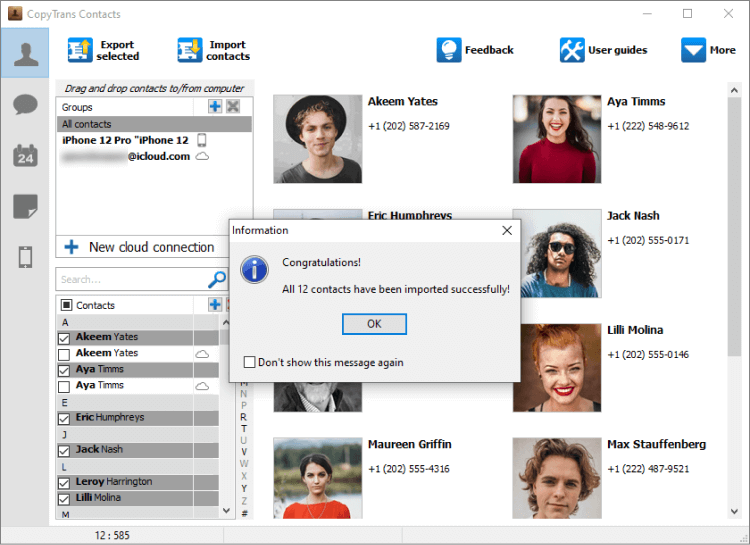Uncheck Lilli Molina checkbox
Image resolution: width=750 pixels, height=545 pixels.
point(64,499)
